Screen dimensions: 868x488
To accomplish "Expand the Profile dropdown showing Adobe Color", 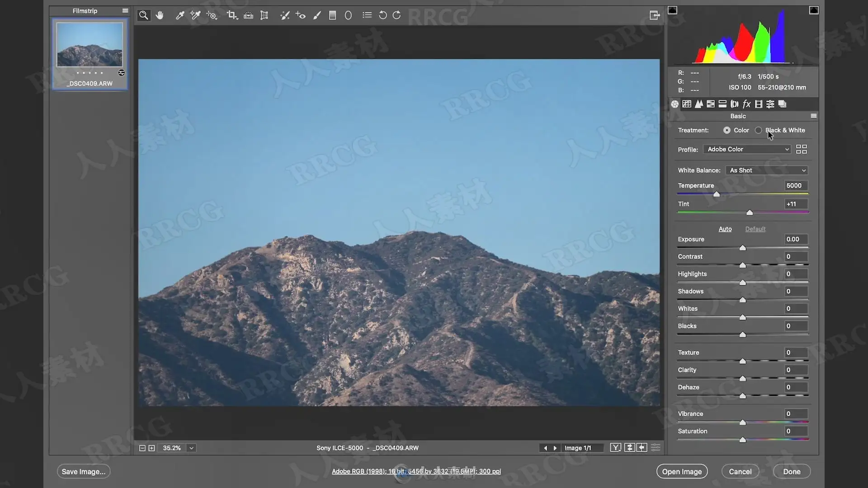I will point(747,149).
